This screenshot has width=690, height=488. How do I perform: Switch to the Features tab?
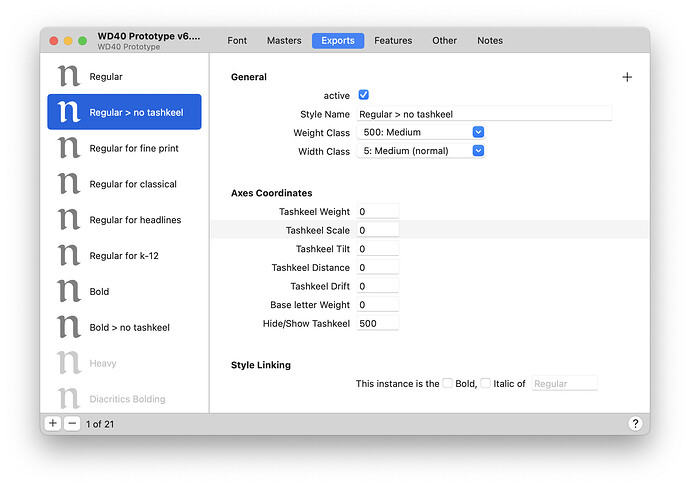tap(393, 41)
